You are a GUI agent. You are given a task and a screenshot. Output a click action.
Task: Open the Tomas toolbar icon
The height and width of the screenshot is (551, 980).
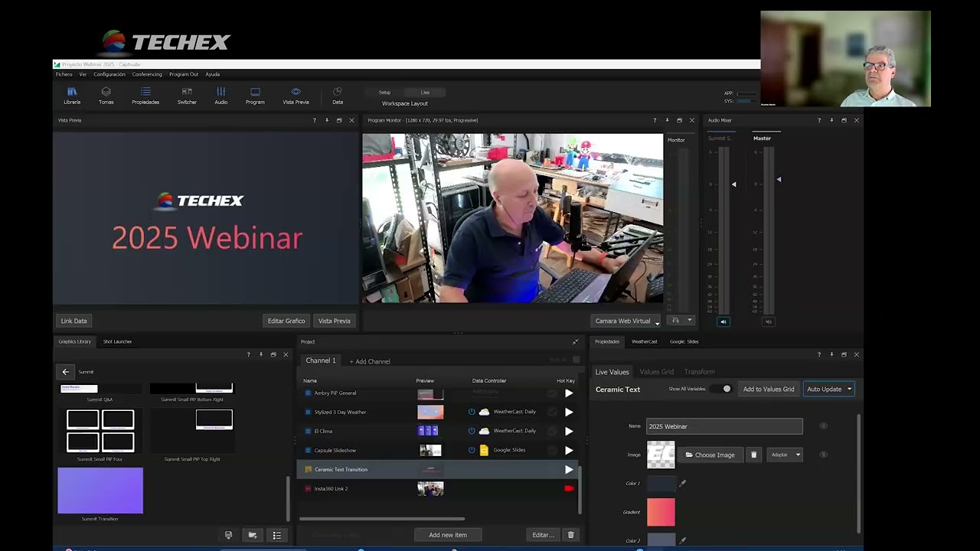coord(106,96)
